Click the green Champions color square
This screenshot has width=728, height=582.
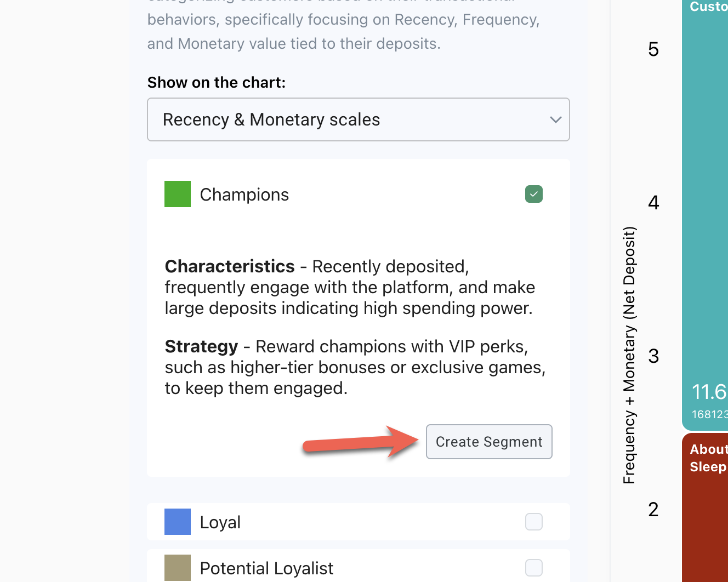pyautogui.click(x=178, y=194)
